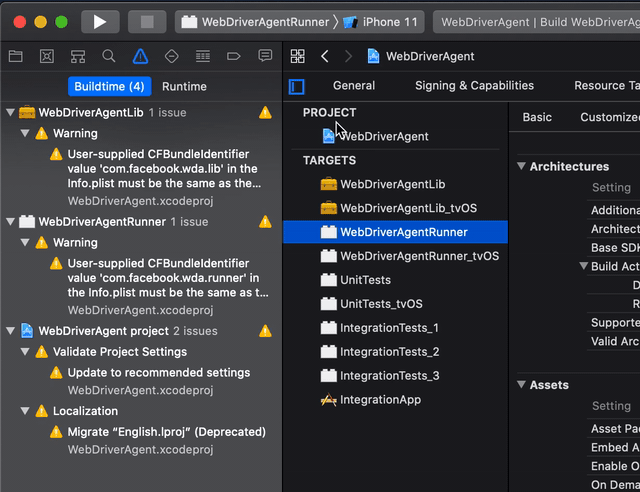Open the Find navigator magnifier icon
Viewport: 640px width, 492px height.
109,56
